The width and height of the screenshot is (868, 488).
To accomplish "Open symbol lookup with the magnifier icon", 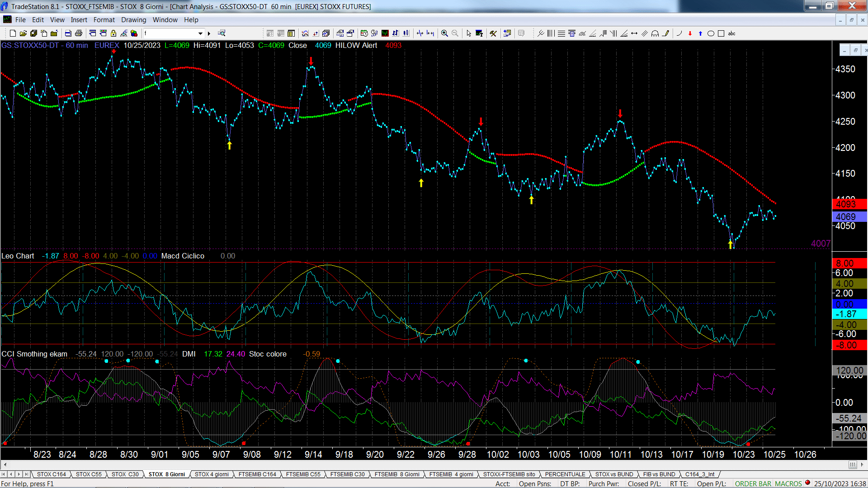I will pos(222,33).
